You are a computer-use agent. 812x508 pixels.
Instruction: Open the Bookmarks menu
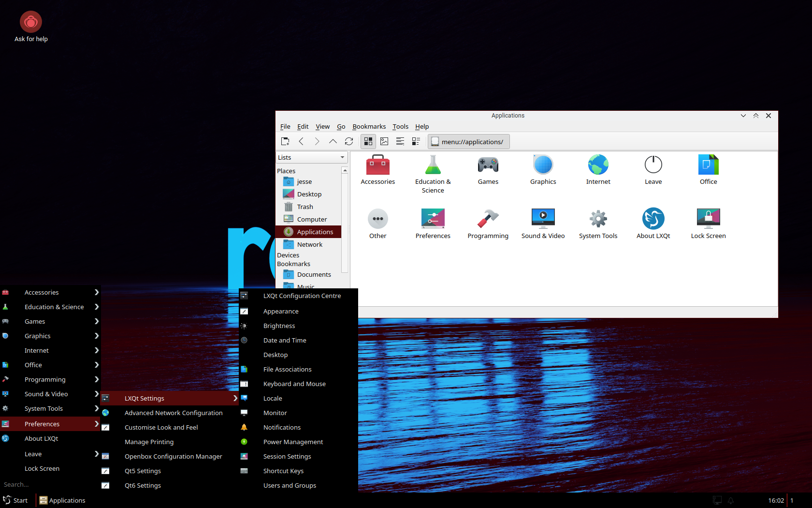[x=369, y=126]
